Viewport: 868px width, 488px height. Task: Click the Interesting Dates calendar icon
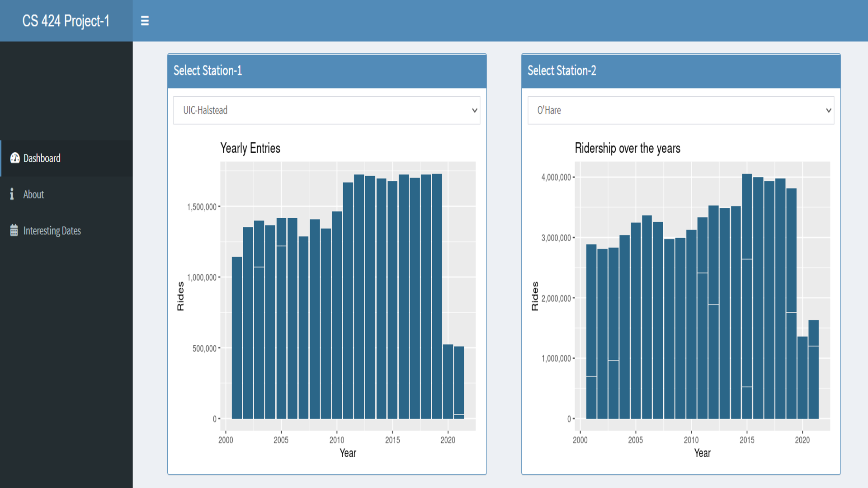coord(14,230)
